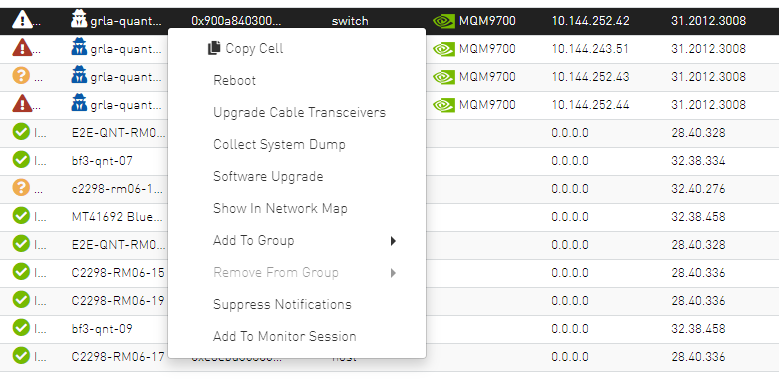Click orange question icon for c2298-rm06 row

(21, 188)
